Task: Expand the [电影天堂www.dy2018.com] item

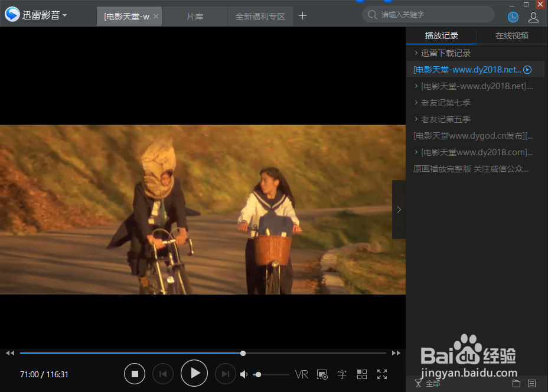Action: click(x=416, y=152)
